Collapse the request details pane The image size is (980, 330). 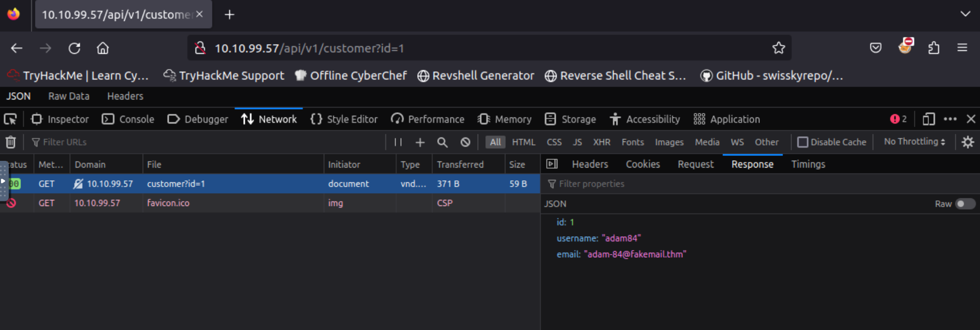pyautogui.click(x=552, y=164)
